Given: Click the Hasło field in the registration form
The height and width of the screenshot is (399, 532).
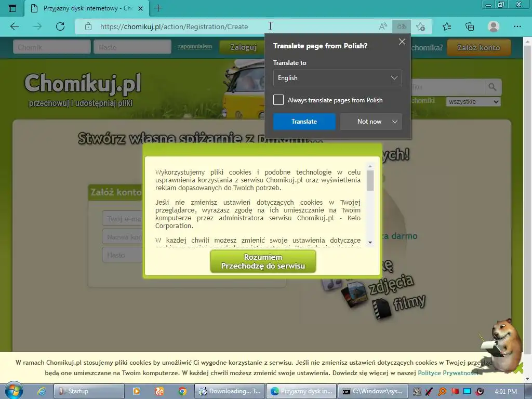Looking at the screenshot, I should (x=122, y=255).
